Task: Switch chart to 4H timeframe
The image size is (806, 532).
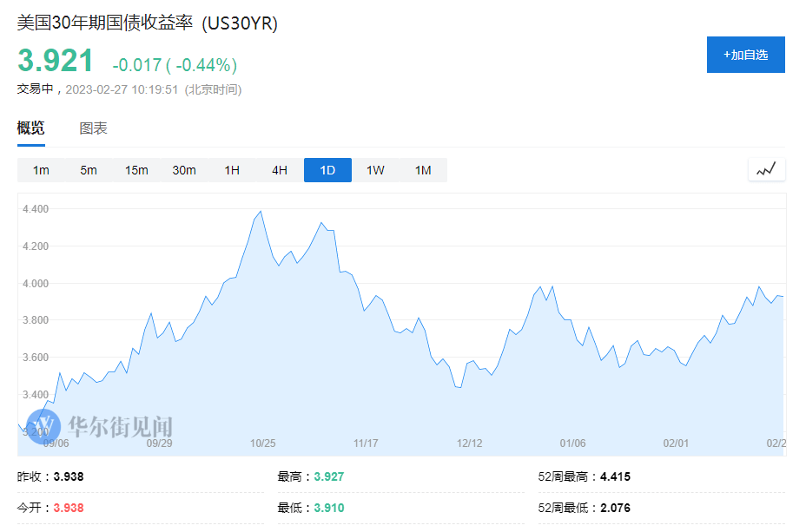Action: tap(279, 170)
